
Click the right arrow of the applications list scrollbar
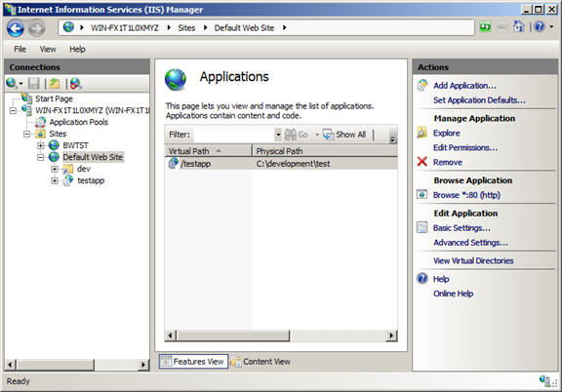coord(392,335)
